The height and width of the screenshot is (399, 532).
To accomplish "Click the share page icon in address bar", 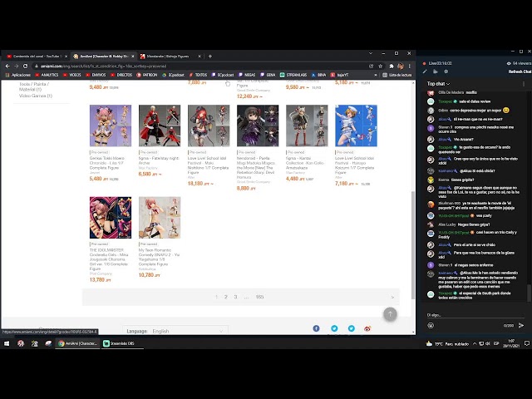I will [x=372, y=66].
